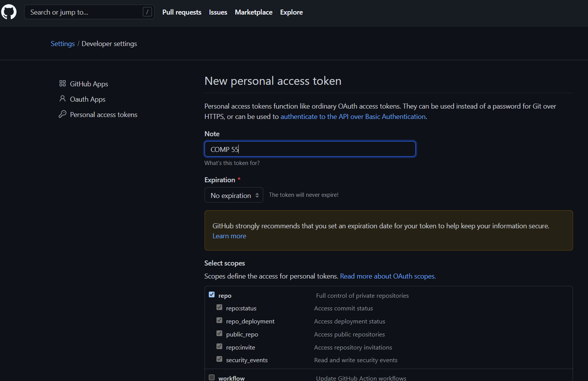This screenshot has height=381, width=588.
Task: Go to Marketplace in top navigation
Action: pos(254,12)
